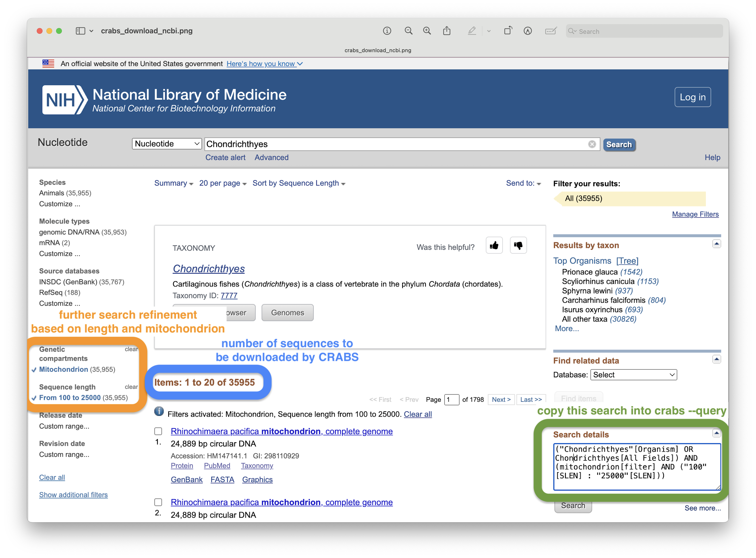Check the box for result 1
Viewport: 756px width, 558px height.
158,431
